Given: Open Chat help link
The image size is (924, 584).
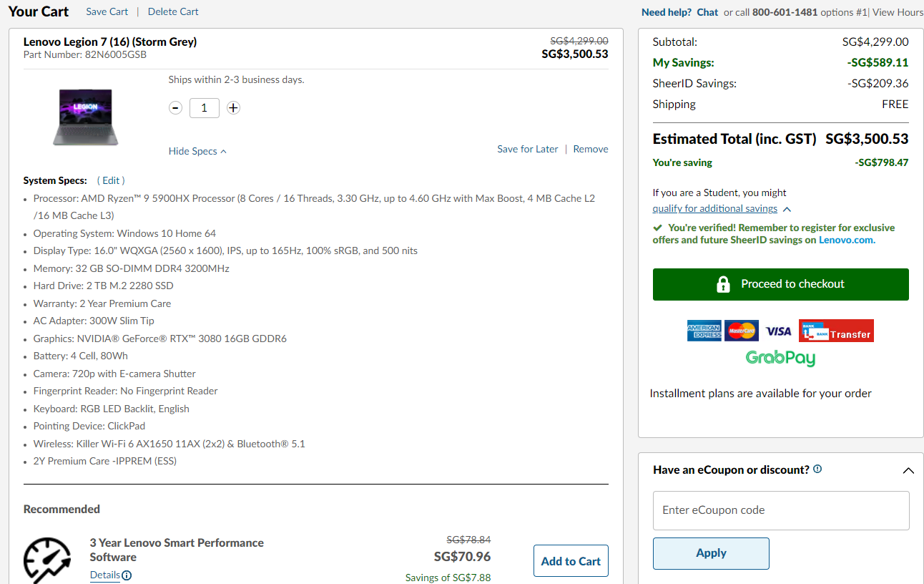Looking at the screenshot, I should 707,12.
